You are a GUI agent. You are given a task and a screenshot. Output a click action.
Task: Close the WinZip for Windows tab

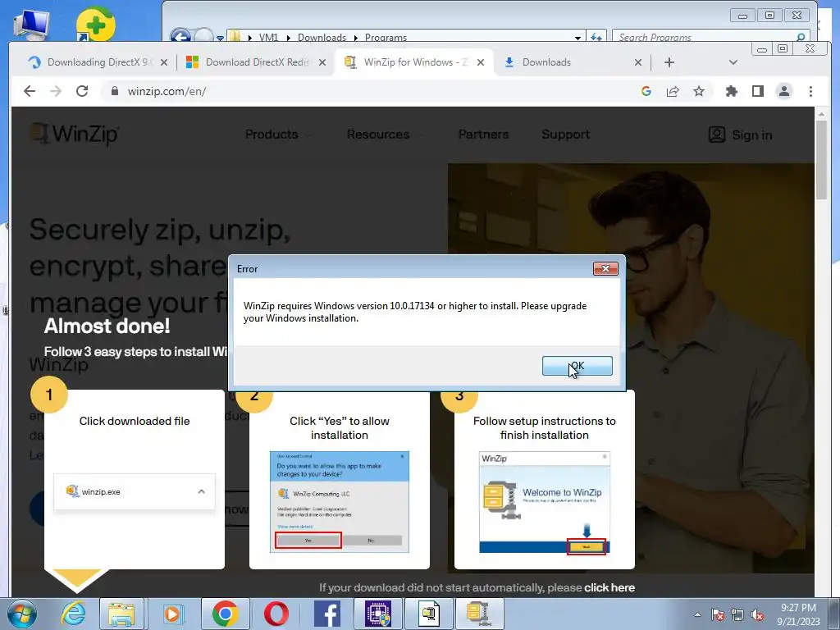pos(481,62)
